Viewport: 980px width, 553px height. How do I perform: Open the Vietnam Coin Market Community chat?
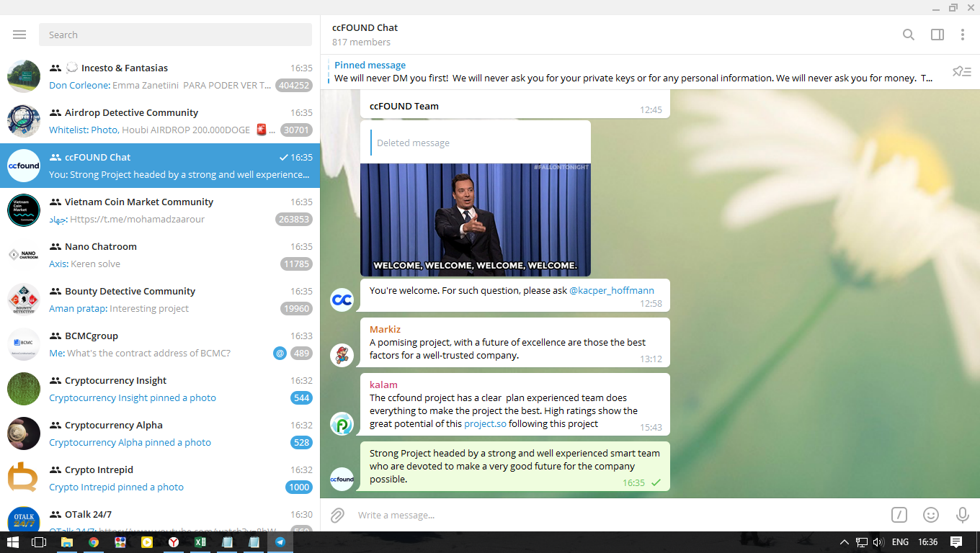click(160, 210)
